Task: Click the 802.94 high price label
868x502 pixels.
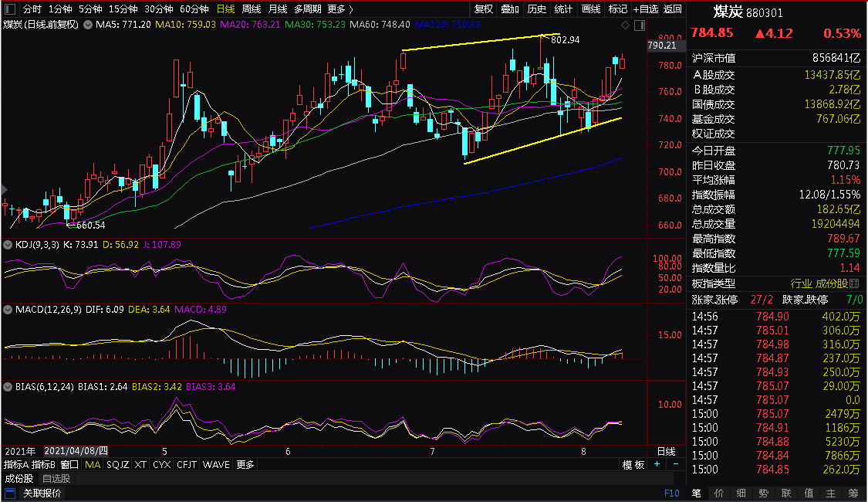Action: [x=566, y=40]
